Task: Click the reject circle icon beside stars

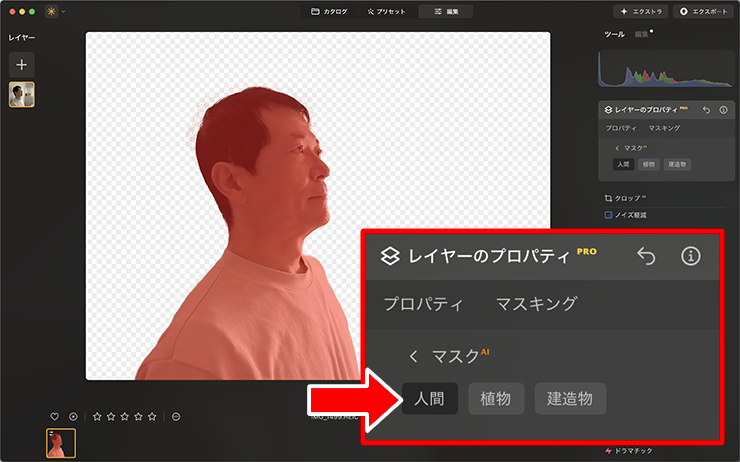Action: coord(176,417)
